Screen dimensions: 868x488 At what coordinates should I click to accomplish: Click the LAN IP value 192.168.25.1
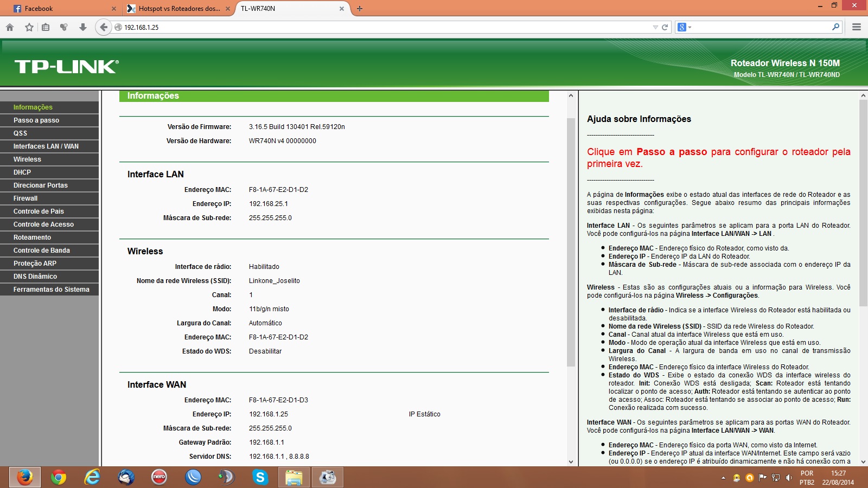tap(269, 204)
